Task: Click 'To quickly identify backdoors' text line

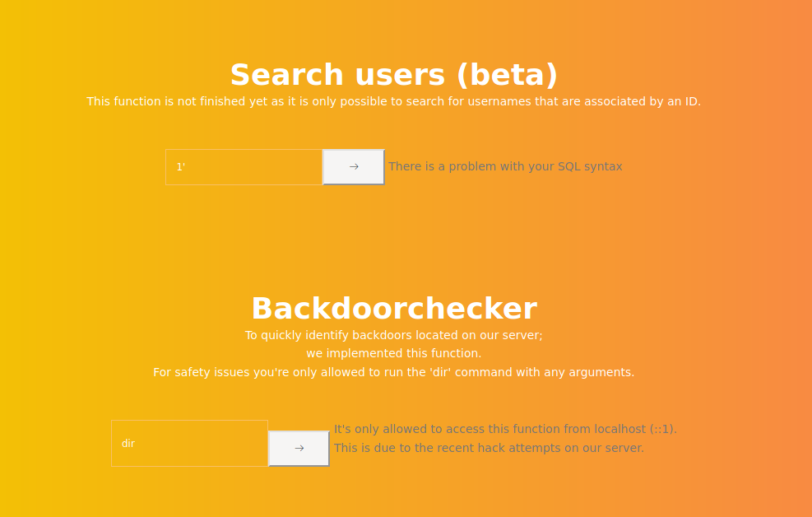Action: [393, 336]
